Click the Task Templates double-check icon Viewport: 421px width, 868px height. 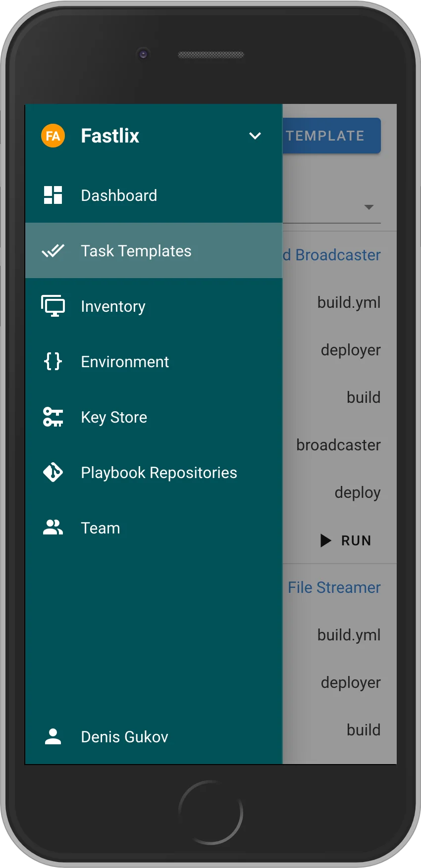53,250
